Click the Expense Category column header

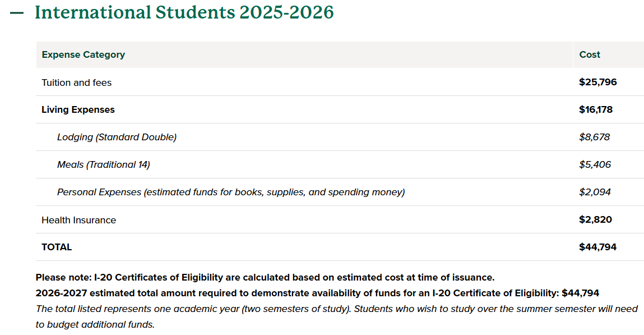(x=84, y=54)
